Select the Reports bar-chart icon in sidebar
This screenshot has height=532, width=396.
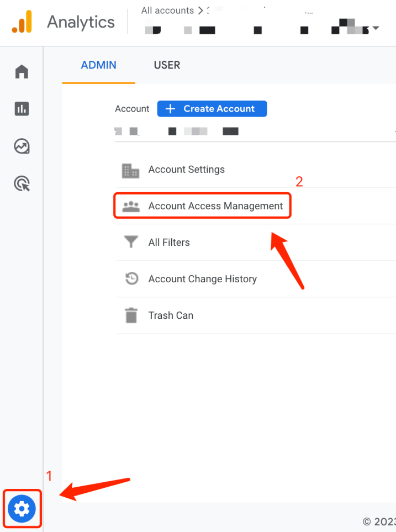tap(22, 109)
